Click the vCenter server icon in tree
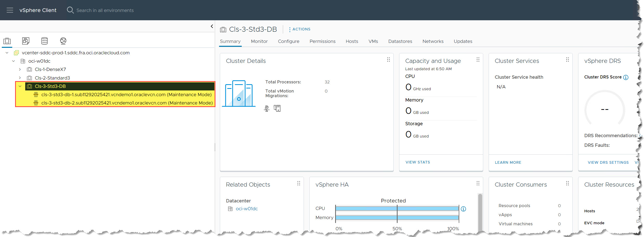 click(16, 53)
